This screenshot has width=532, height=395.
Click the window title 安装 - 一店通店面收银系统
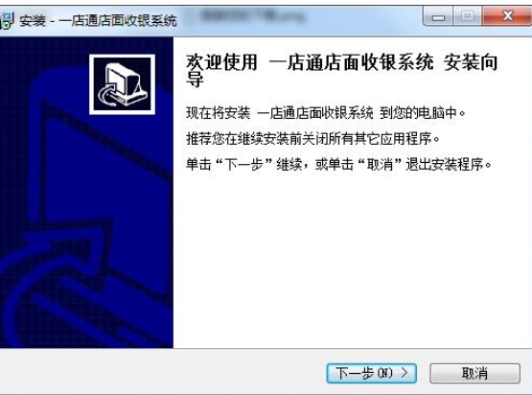pos(98,21)
